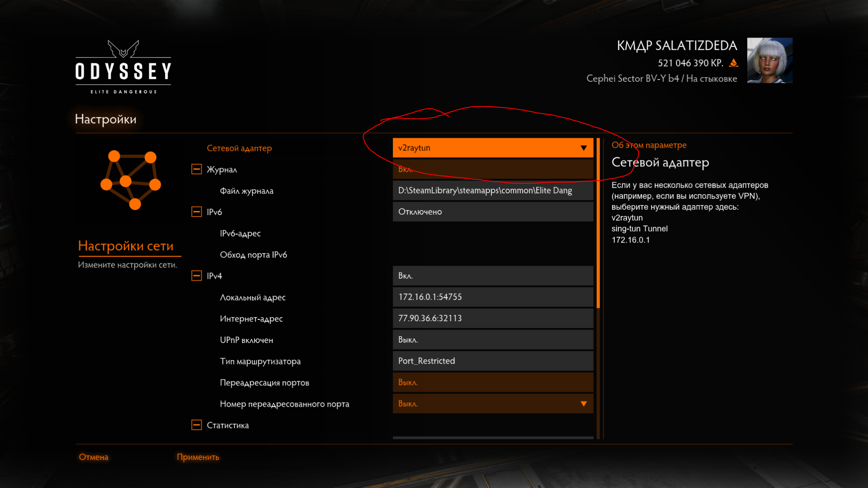Collapse the Журнал section
This screenshot has height=488, width=868.
coord(197,169)
